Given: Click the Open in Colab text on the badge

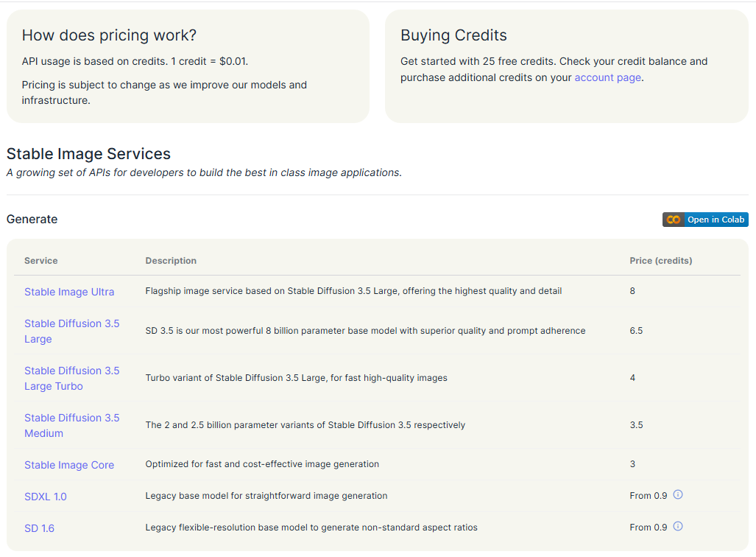Looking at the screenshot, I should (716, 220).
